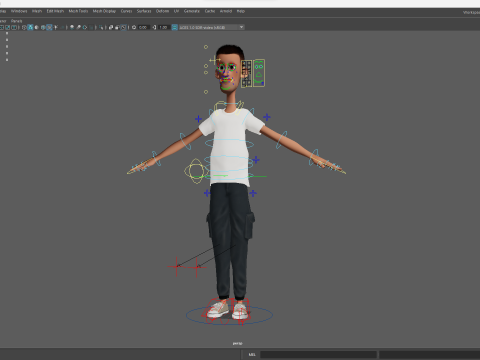Click the exposure value field 0.00
480x360 pixels.
(x=143, y=27)
